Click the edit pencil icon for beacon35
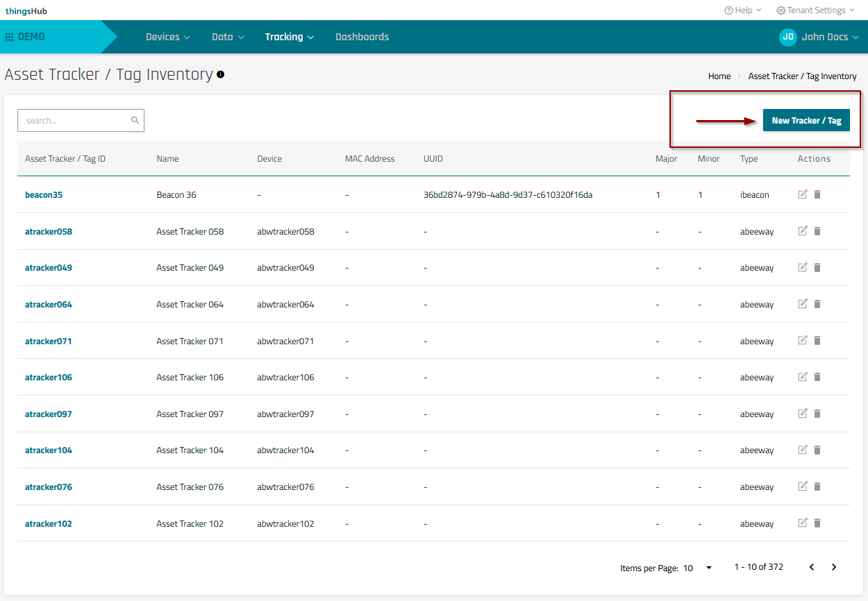This screenshot has width=868, height=601. [x=803, y=194]
